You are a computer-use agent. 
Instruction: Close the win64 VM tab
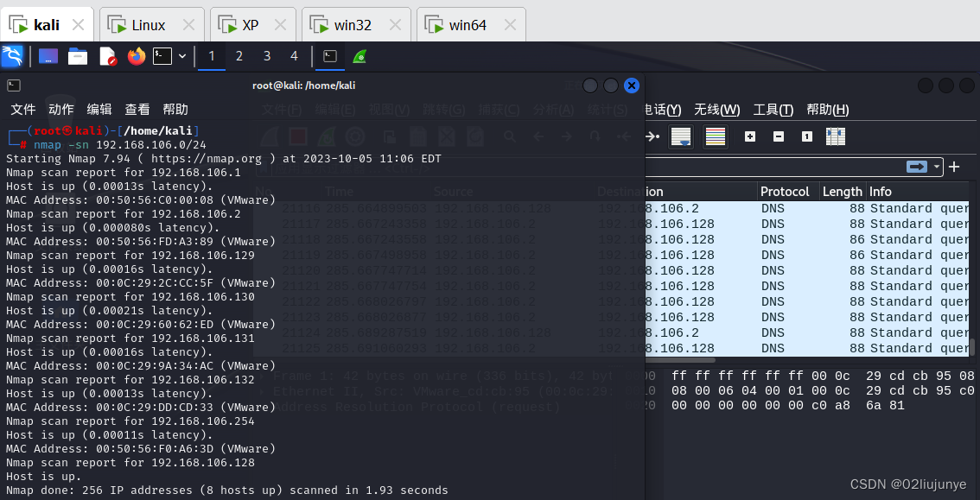(510, 25)
